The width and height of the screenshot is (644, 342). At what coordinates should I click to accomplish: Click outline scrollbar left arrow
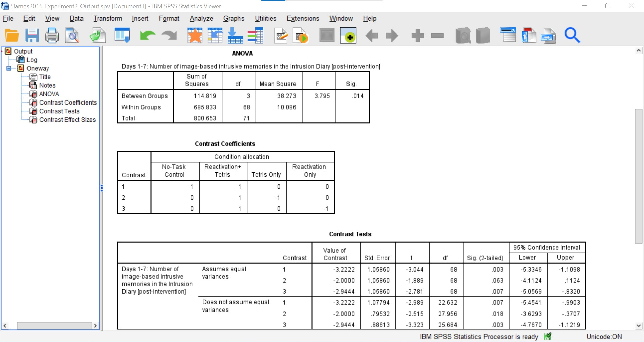click(5, 326)
